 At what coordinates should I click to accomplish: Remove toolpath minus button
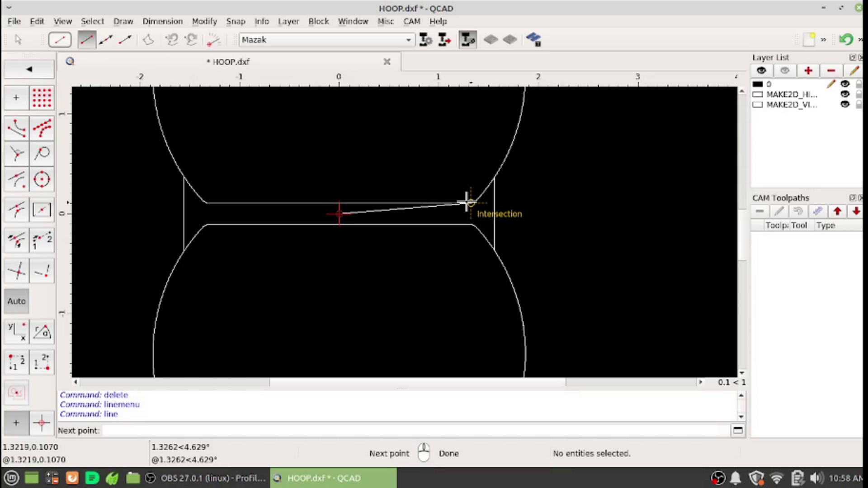click(759, 211)
